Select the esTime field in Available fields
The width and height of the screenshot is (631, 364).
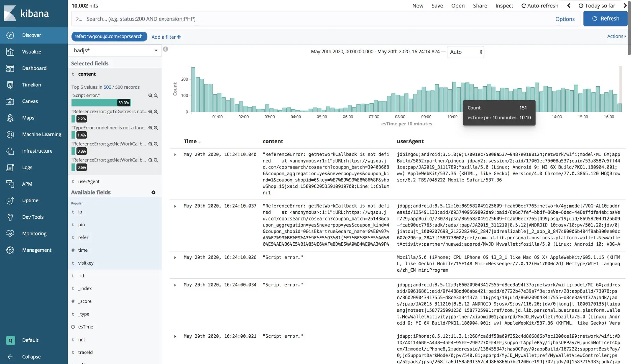86,327
